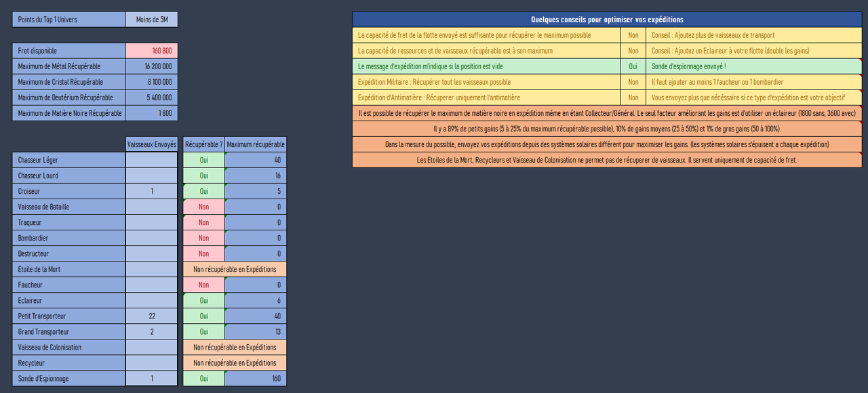Image resolution: width=868 pixels, height=393 pixels.
Task: Click 'Il faut ajouter au moins 1 faucheur ou 1 bombardier'
Action: coord(754,82)
